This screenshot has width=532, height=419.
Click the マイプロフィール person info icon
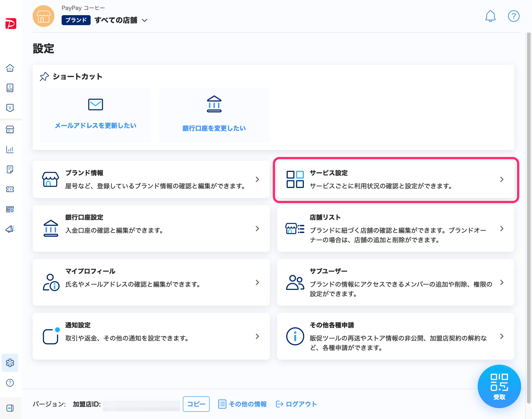[51, 282]
